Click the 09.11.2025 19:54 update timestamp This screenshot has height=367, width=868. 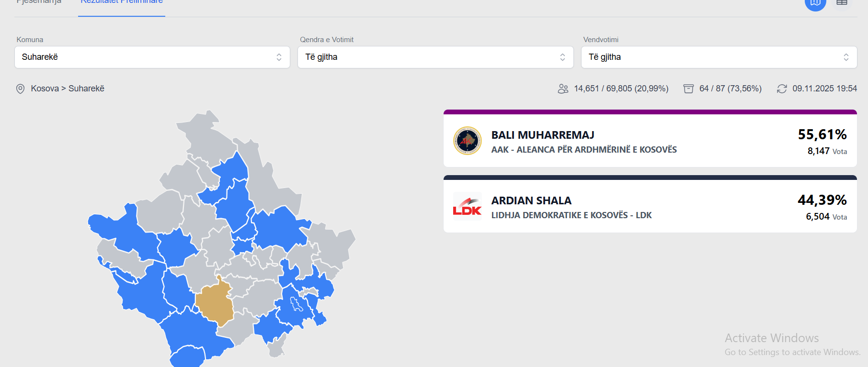[x=824, y=89]
